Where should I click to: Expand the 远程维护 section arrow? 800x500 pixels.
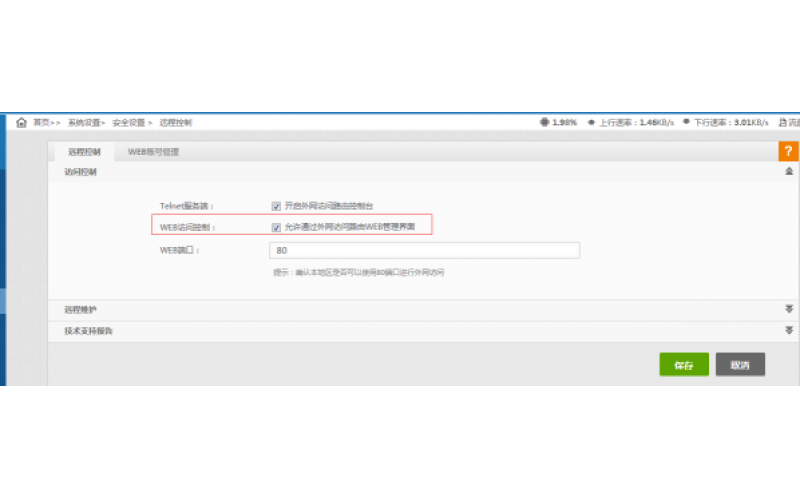(788, 310)
